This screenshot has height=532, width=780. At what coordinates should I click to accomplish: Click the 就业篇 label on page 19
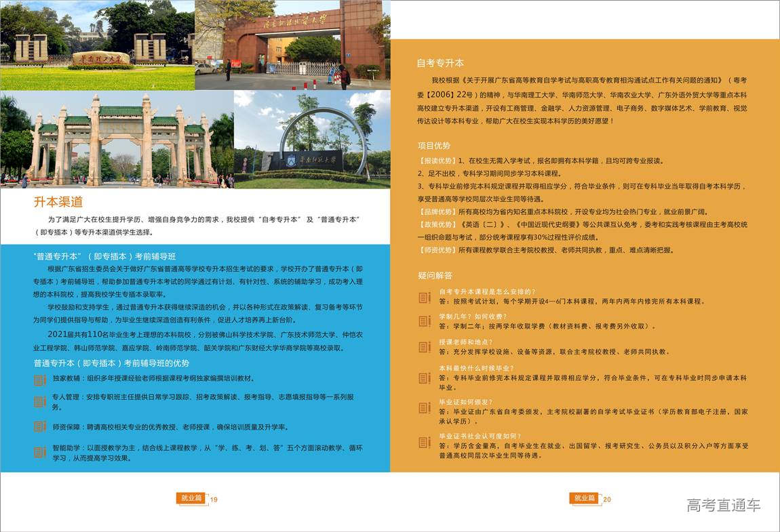(x=191, y=499)
